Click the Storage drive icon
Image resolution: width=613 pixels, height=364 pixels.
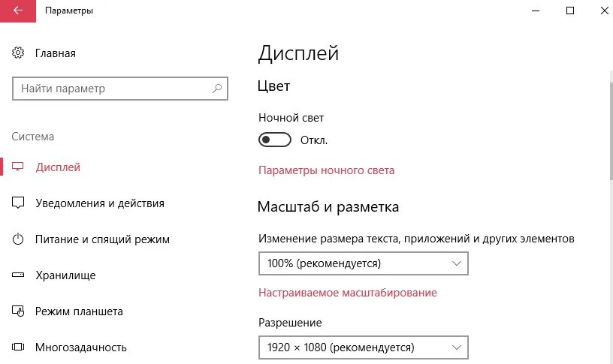click(x=19, y=275)
